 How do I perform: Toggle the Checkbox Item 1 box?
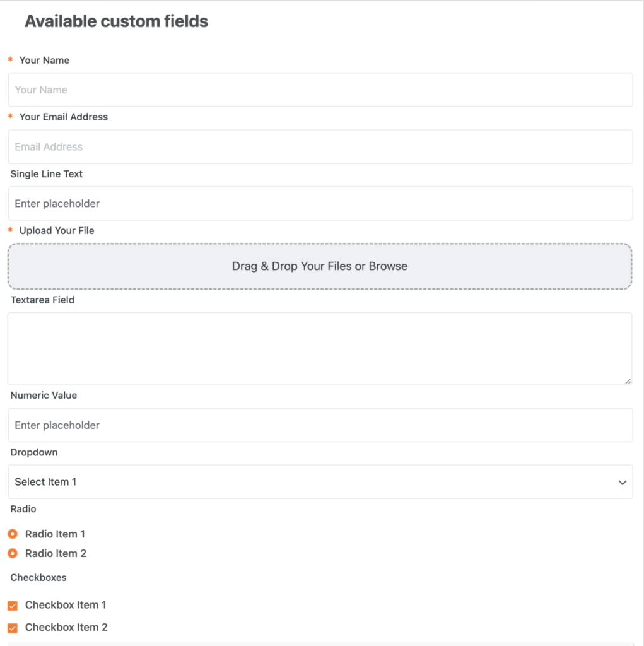(x=13, y=606)
